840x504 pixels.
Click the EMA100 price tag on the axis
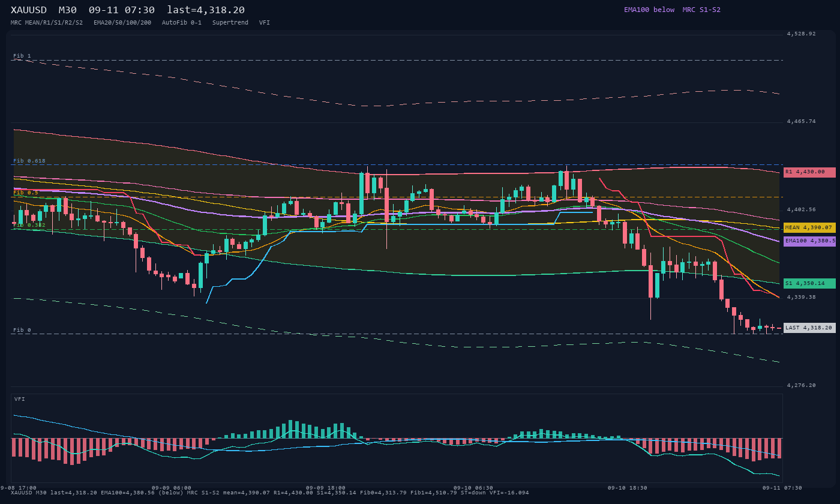pyautogui.click(x=809, y=241)
